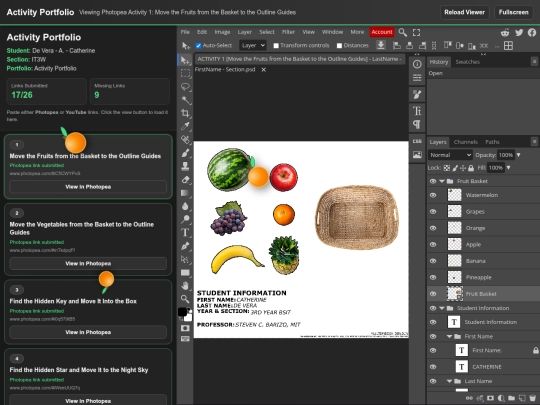Image resolution: width=540 pixels, height=405 pixels.
Task: Open the Character panel icon
Action: [417, 111]
